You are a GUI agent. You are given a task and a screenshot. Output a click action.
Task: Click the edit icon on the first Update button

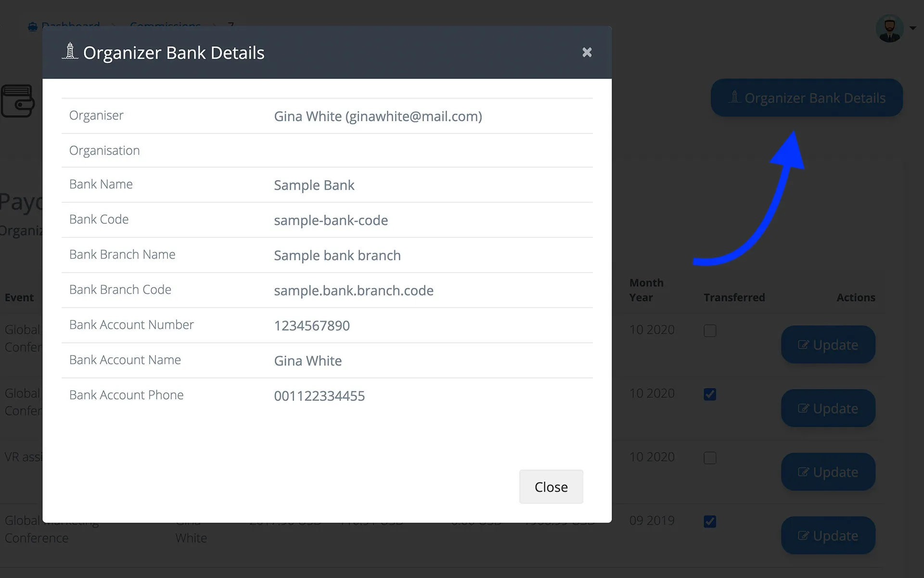803,344
